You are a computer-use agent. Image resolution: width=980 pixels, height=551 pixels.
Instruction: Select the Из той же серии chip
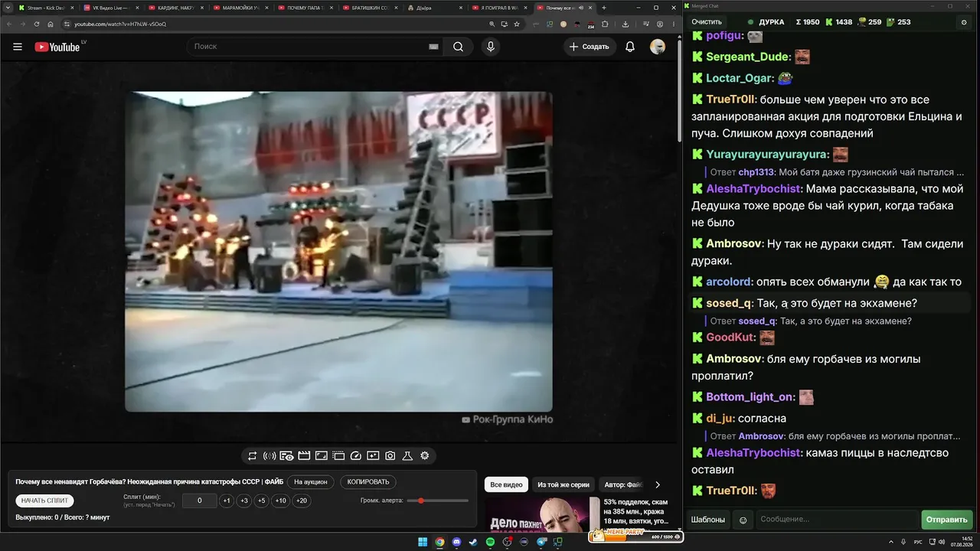563,484
